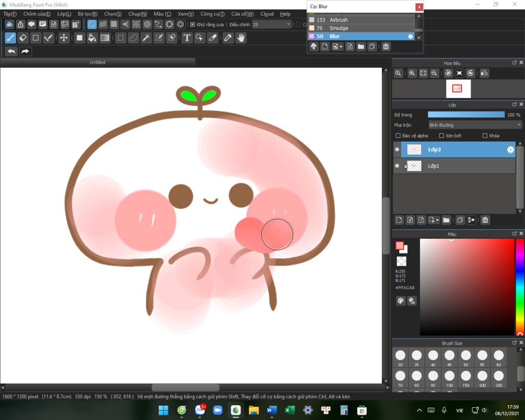Screen dimensions: 525x420
Task: Adjust the Độ trong opacity slider
Action: (466, 114)
